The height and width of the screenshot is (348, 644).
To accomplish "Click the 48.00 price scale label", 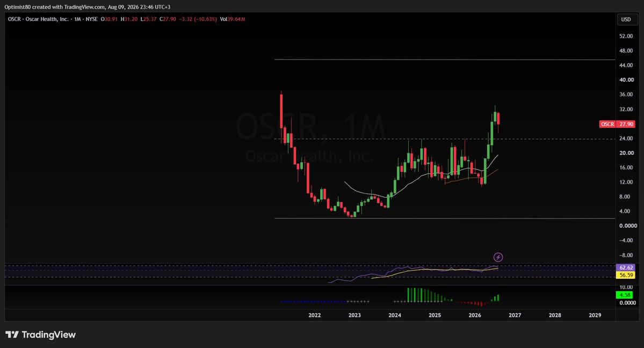I will tap(626, 51).
